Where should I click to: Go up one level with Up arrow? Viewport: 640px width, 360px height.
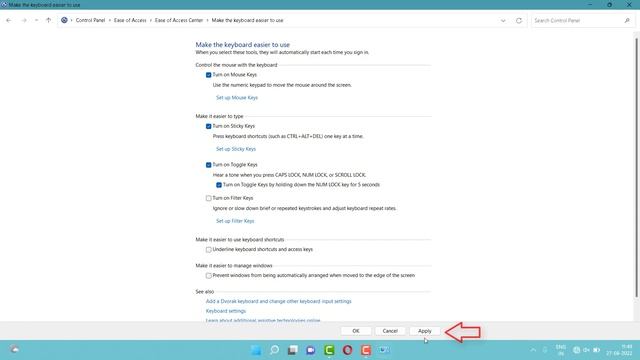[49, 20]
